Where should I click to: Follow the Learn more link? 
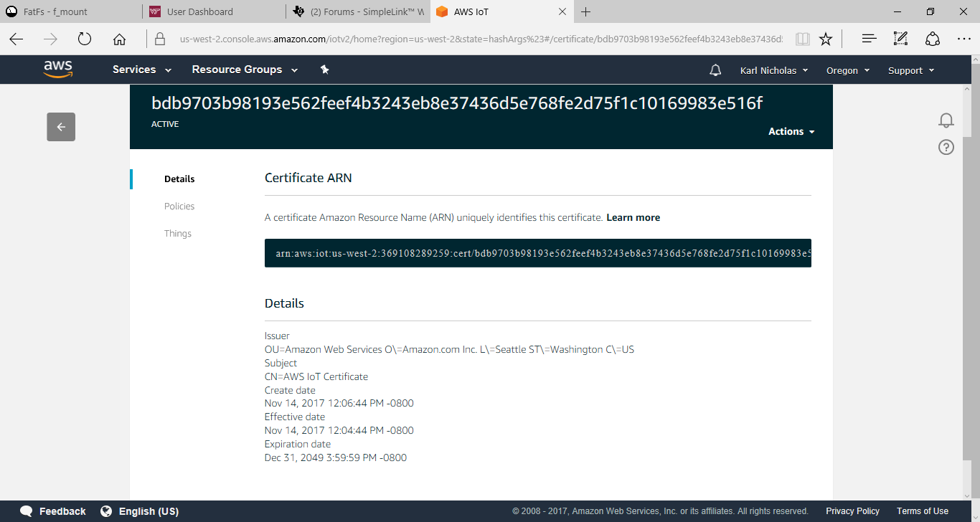click(633, 217)
